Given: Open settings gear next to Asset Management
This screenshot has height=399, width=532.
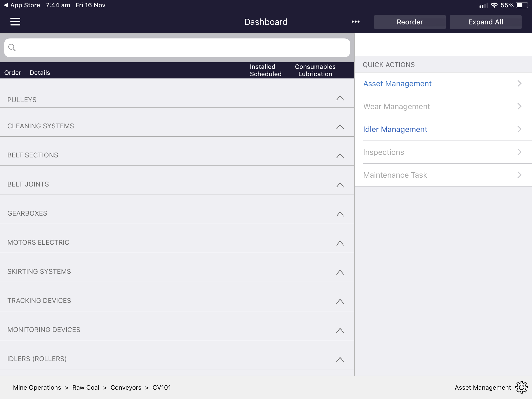Looking at the screenshot, I should [522, 387].
